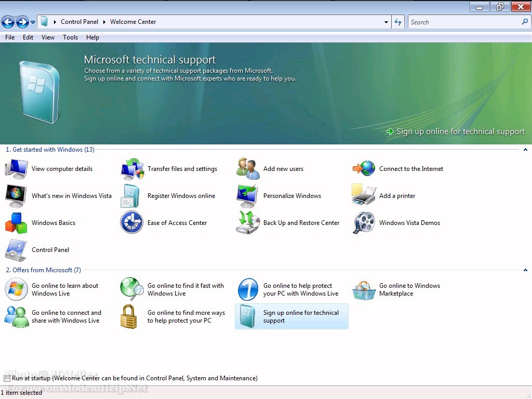
Task: Click the Transfer files and settings icon
Action: tap(132, 169)
